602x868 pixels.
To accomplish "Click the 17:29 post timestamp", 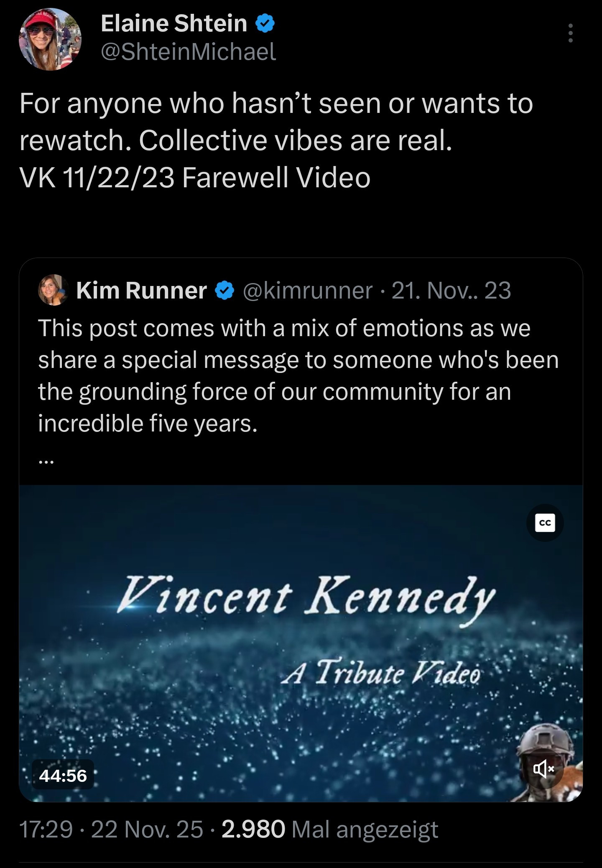I will tap(46, 830).
